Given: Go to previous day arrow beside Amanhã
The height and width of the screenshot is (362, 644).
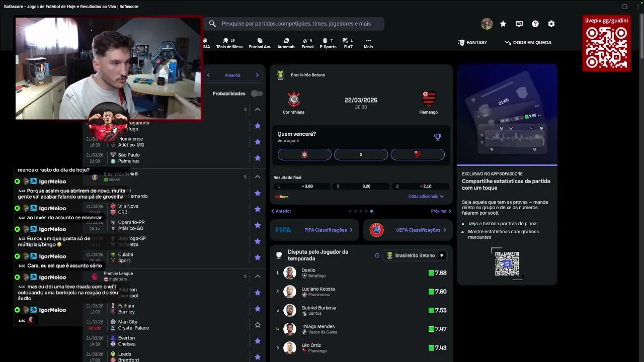Looking at the screenshot, I should pos(208,75).
